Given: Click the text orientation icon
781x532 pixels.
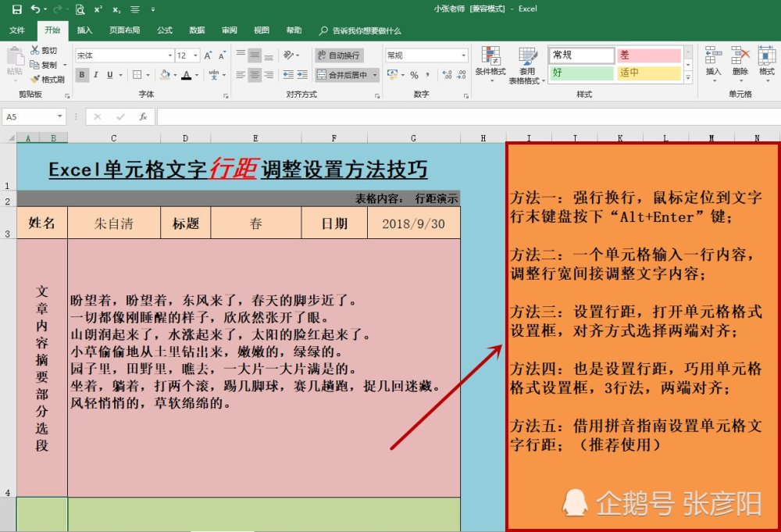Looking at the screenshot, I should pyautogui.click(x=288, y=55).
